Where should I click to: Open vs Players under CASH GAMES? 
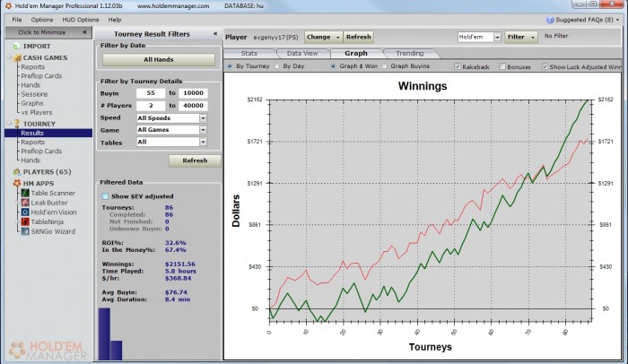point(37,113)
